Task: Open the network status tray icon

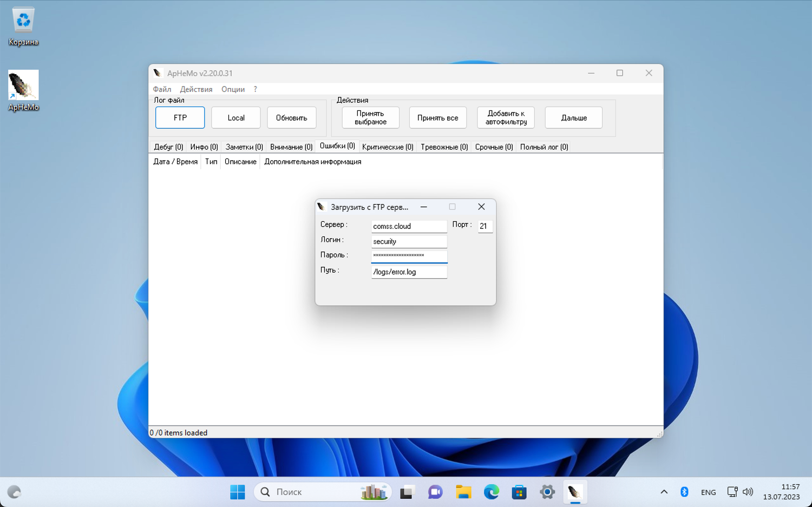Action: (x=732, y=492)
